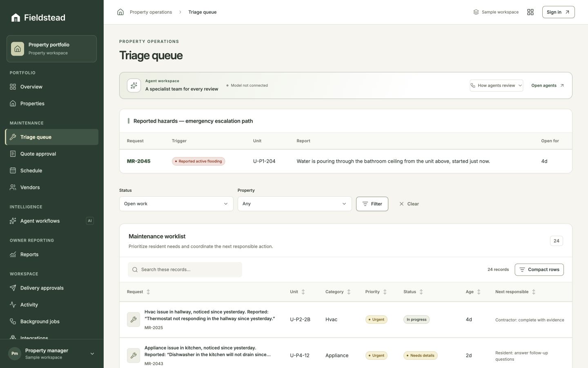Click the home icon in the breadcrumb

tap(120, 12)
